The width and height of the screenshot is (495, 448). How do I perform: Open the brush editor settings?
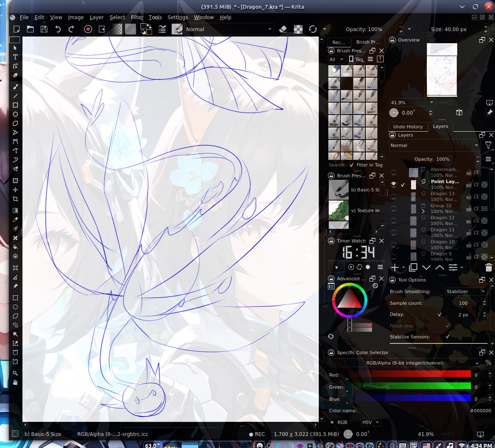coord(162,29)
